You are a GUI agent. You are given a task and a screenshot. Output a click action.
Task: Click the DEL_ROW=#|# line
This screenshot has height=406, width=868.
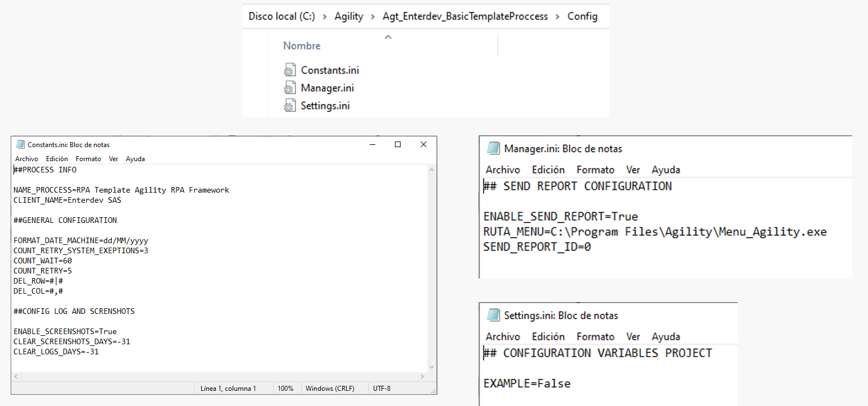click(x=38, y=281)
